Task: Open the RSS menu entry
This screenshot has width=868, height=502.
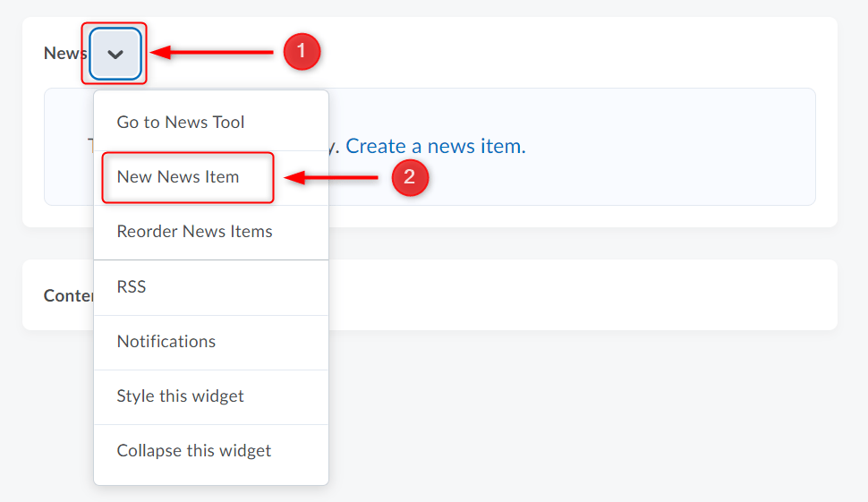Action: point(131,287)
